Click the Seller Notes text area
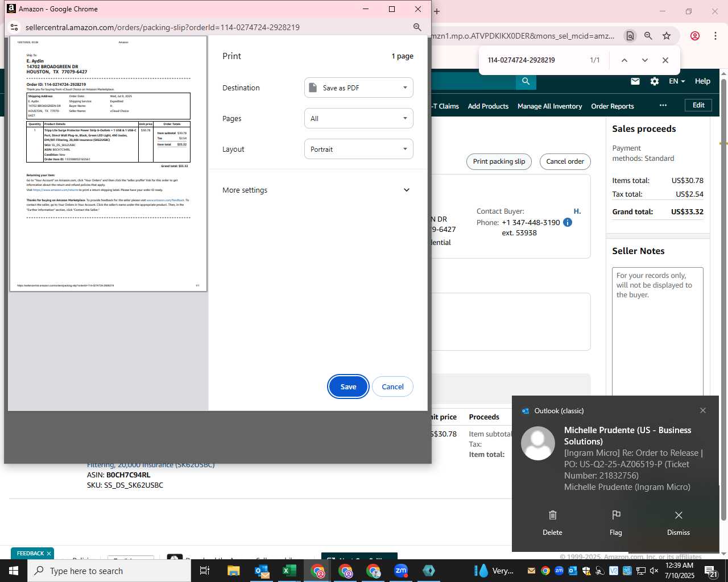The width and height of the screenshot is (728, 582). 657,331
